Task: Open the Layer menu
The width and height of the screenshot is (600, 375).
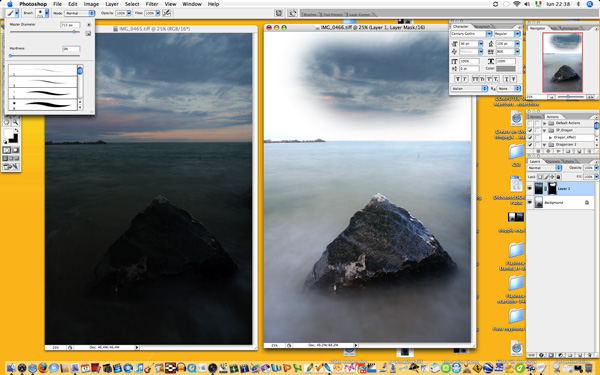Action: coord(112,4)
